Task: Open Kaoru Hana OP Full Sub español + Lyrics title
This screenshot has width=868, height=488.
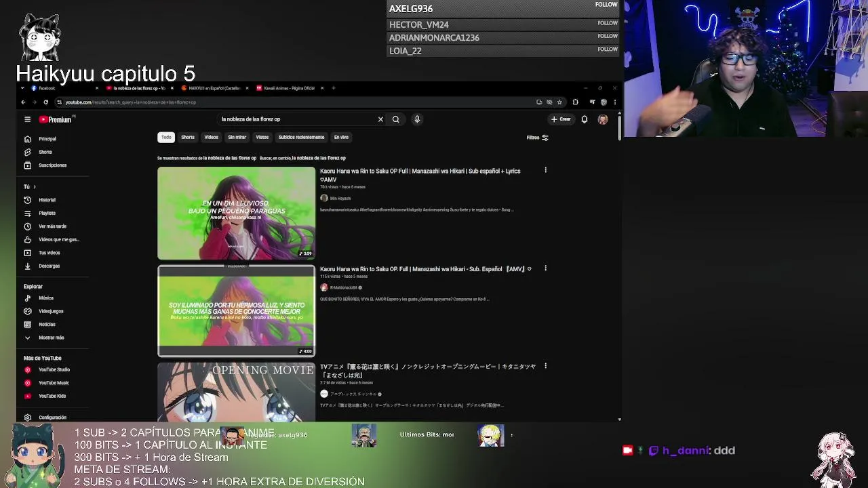Action: [420, 175]
